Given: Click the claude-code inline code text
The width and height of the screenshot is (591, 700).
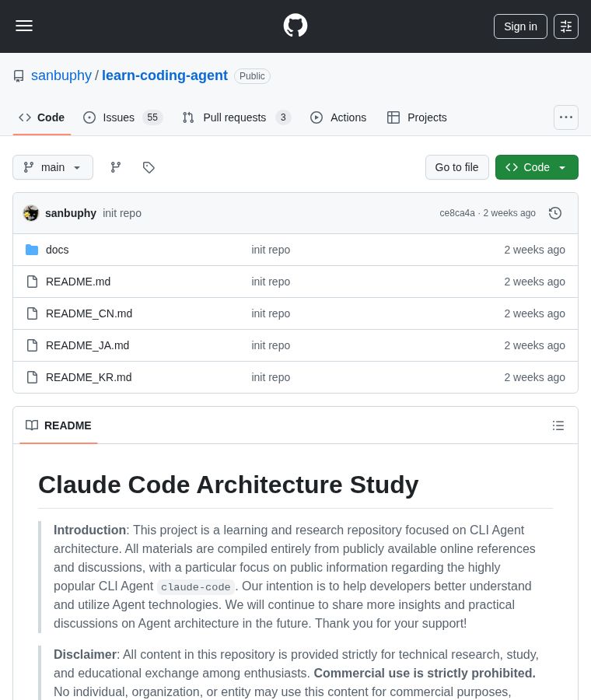Looking at the screenshot, I should (x=195, y=586).
